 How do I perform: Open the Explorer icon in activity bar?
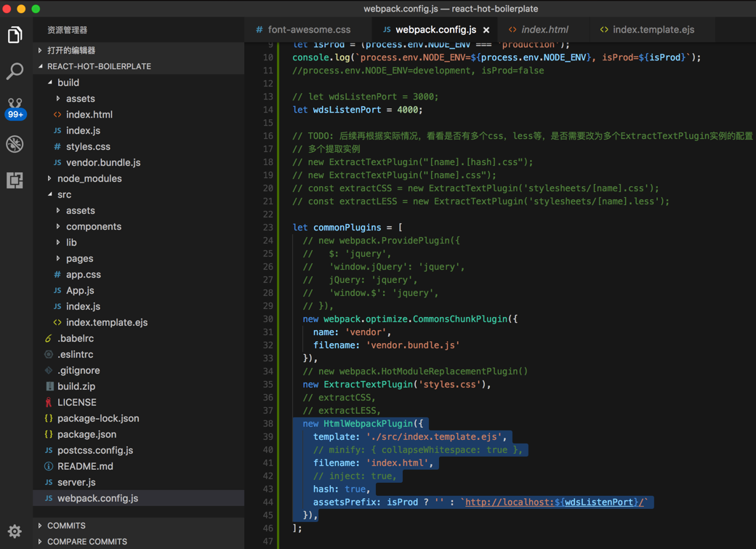(x=15, y=35)
